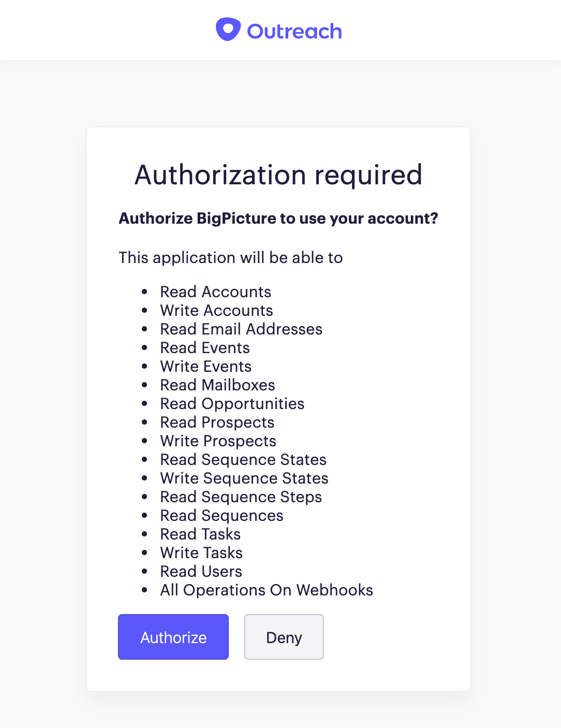Click the Write Events permission
Screen dimensions: 561x728
pyautogui.click(x=205, y=367)
